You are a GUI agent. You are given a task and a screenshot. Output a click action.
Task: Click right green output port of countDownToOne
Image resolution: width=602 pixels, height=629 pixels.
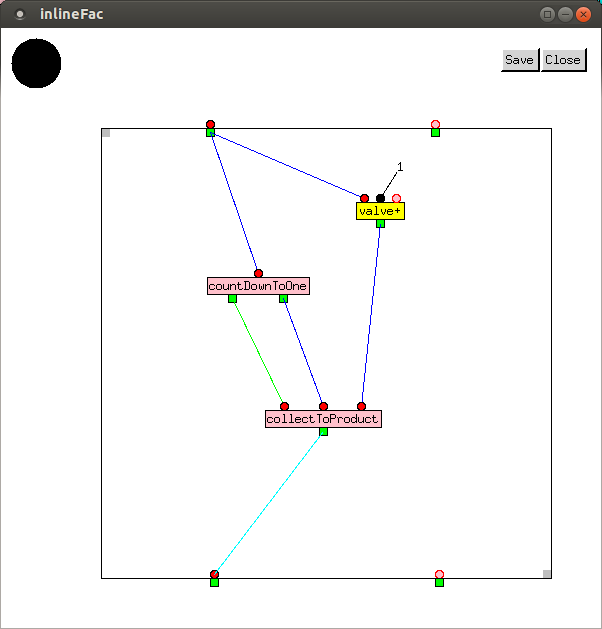[x=283, y=298]
